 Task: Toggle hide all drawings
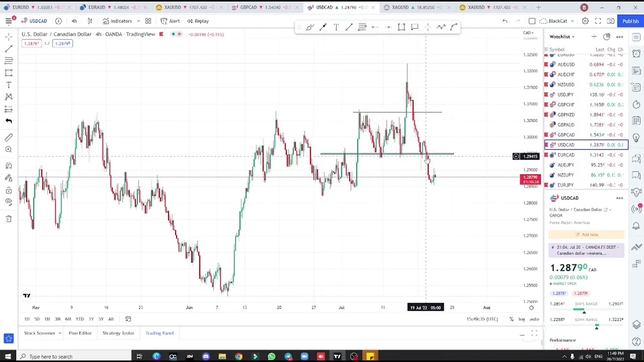[9, 202]
